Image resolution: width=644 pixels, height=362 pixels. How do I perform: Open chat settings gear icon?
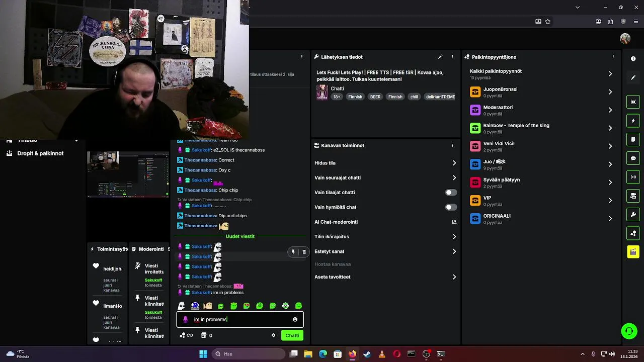click(273, 335)
